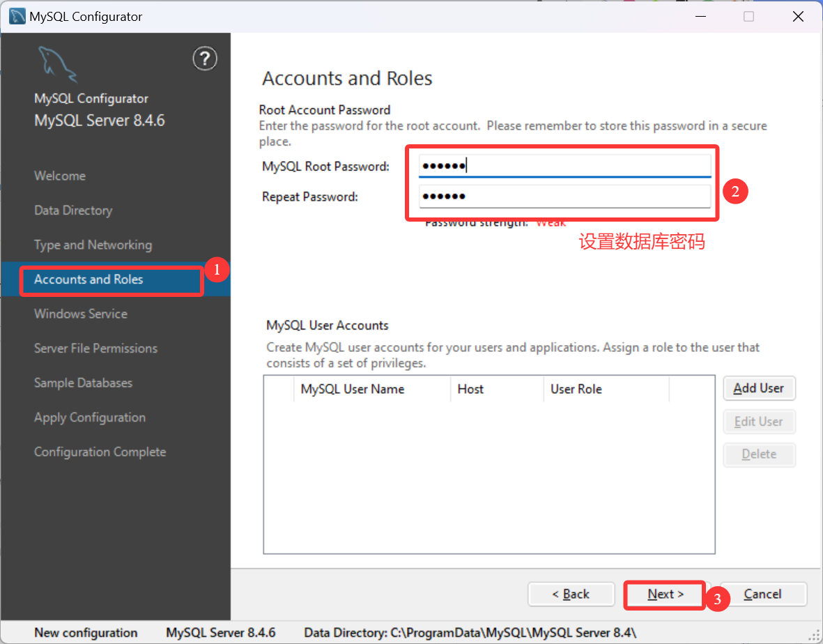
Task: Jump to Apply Configuration step
Action: (90, 417)
